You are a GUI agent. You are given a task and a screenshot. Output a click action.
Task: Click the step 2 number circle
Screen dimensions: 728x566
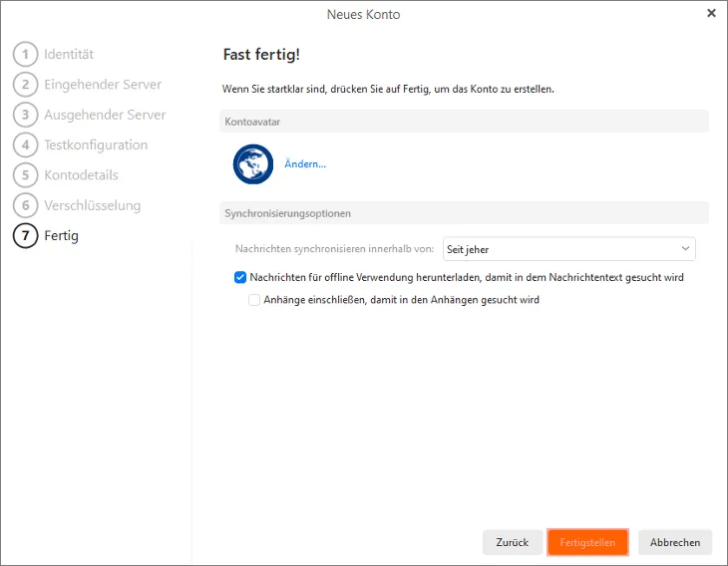click(26, 85)
